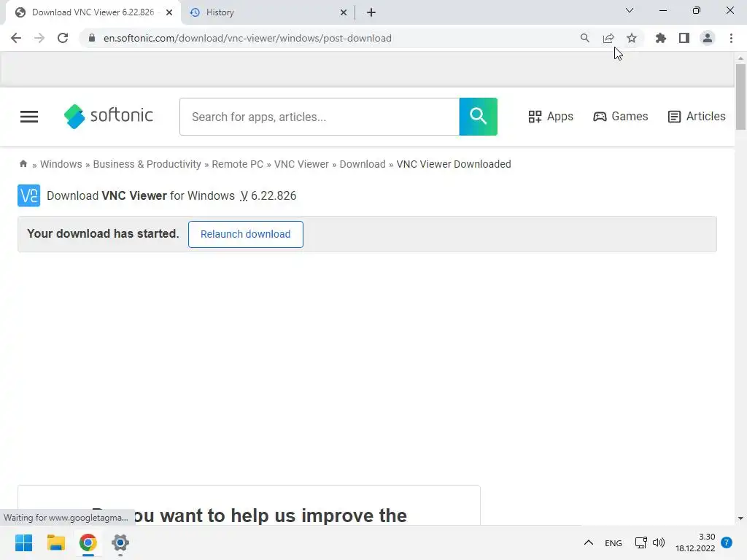Click Relaunch download button
The width and height of the screenshot is (747, 560).
(x=245, y=234)
